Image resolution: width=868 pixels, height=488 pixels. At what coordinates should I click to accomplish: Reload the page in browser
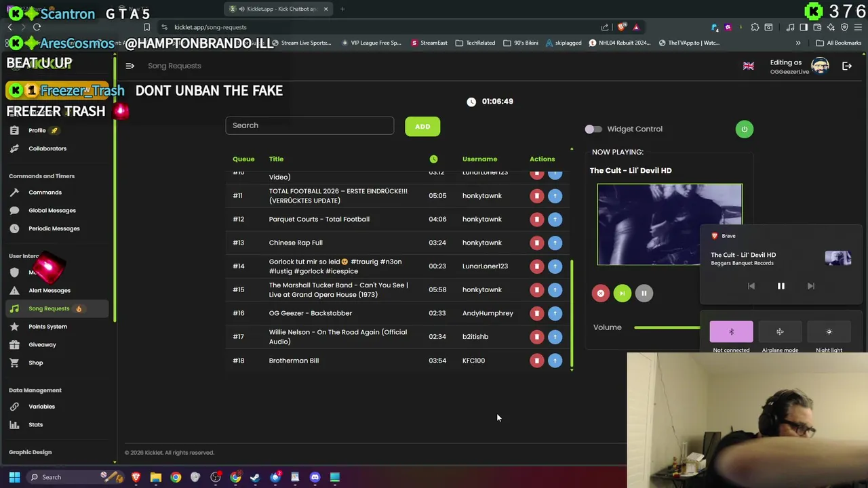pyautogui.click(x=37, y=27)
